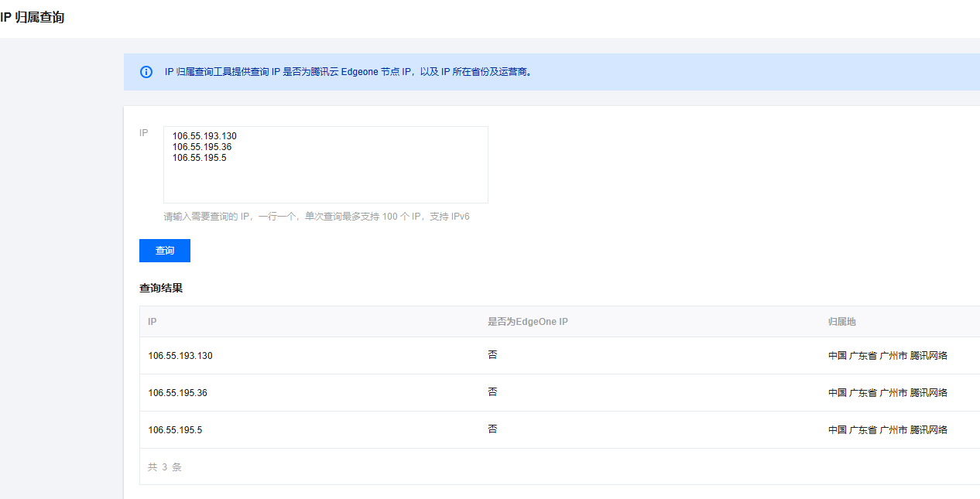Click 否 value in 106.55.195.36 row
The image size is (980, 499).
tap(492, 392)
